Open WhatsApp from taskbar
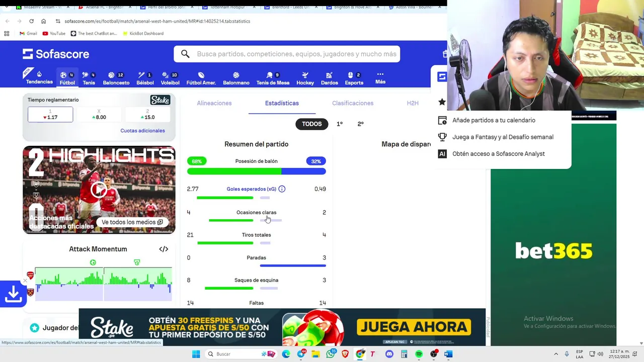The height and width of the screenshot is (362, 644). (x=331, y=354)
